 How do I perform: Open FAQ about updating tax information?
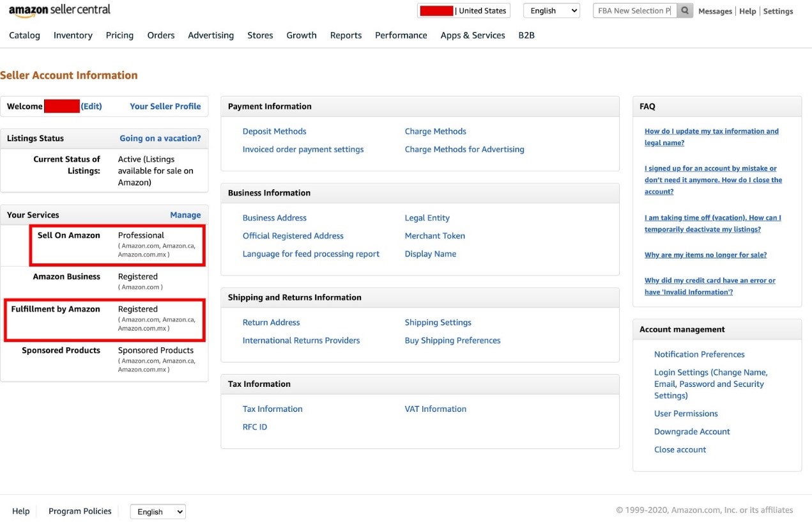(712, 137)
